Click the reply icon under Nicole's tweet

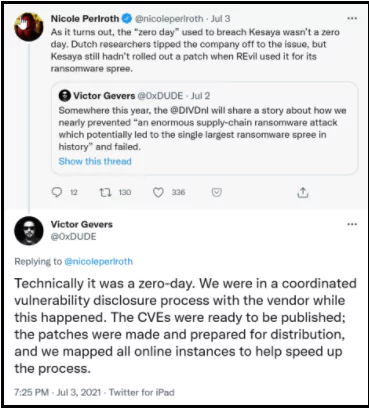(x=57, y=192)
